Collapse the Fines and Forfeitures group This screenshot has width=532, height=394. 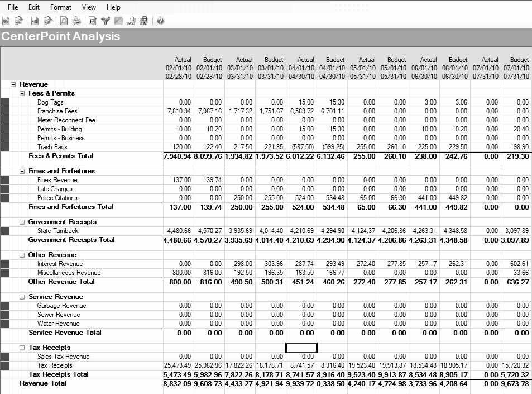pos(22,171)
